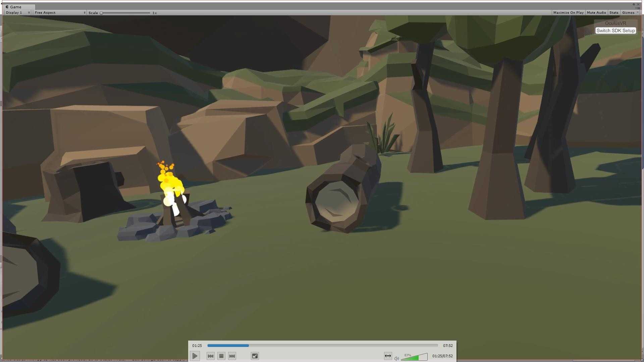644x362 pixels.
Task: Click the elapsed time 01:25 label
Action: 197,346
